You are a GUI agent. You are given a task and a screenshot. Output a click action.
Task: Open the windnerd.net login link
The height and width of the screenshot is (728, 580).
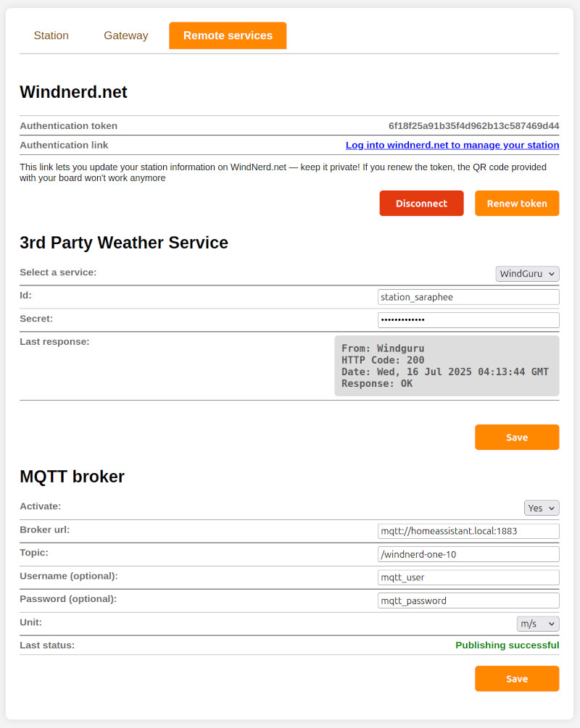click(x=452, y=145)
